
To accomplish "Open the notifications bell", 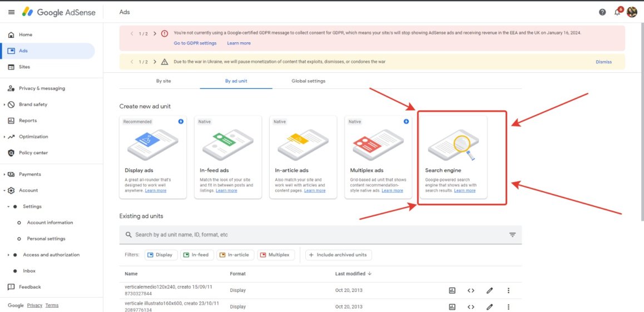I will pos(617,12).
